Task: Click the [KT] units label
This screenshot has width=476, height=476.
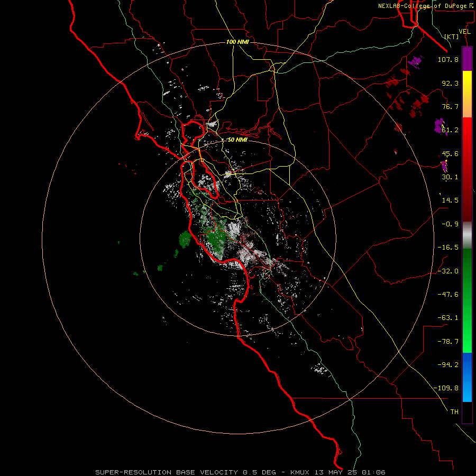Action: pos(452,36)
